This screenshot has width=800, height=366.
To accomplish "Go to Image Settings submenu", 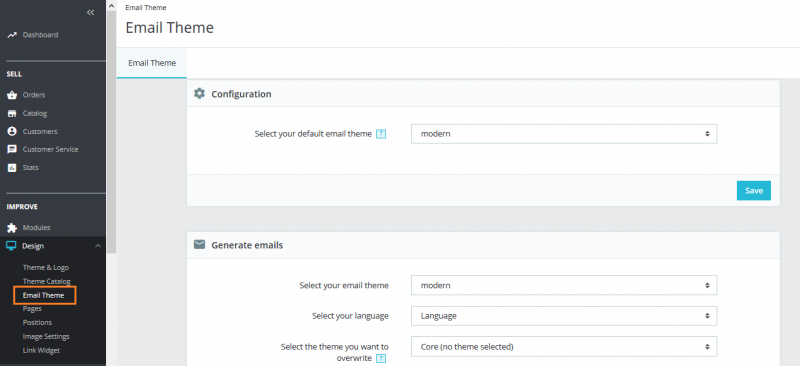I will (x=46, y=336).
